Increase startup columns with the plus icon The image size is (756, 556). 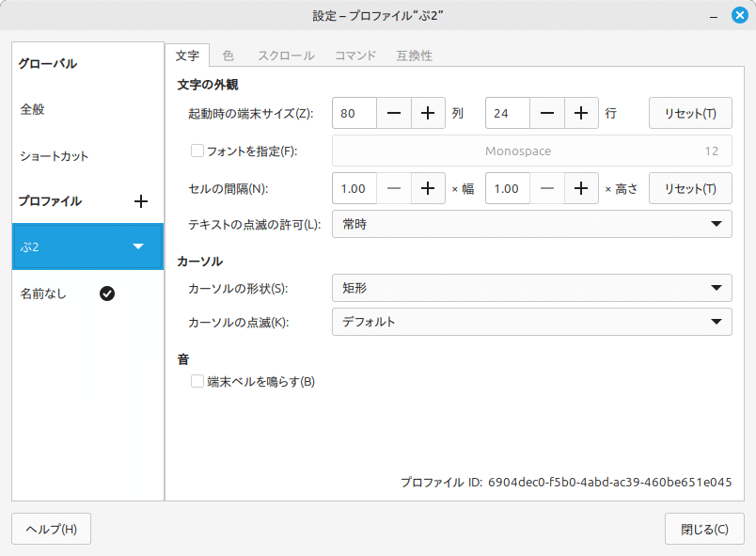(428, 113)
